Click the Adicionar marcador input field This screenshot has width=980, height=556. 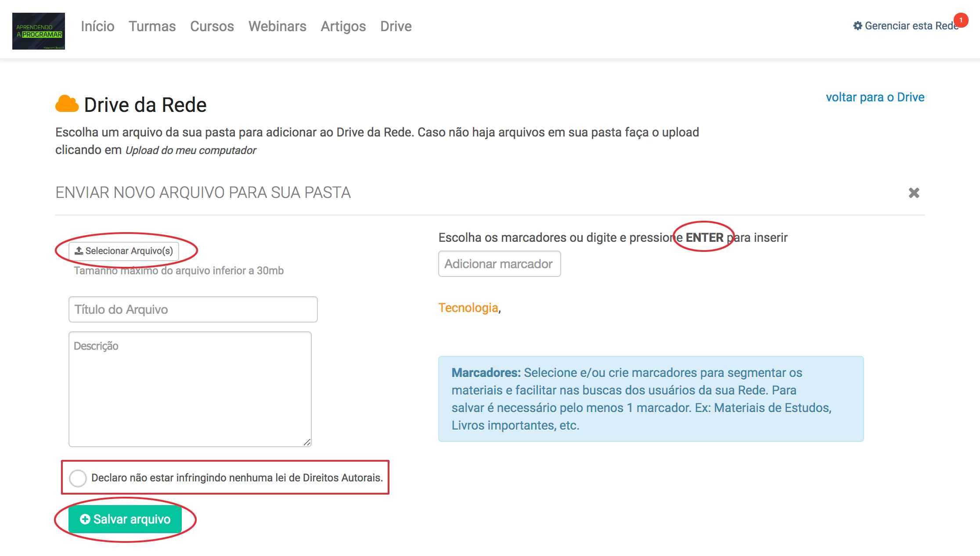tap(499, 264)
